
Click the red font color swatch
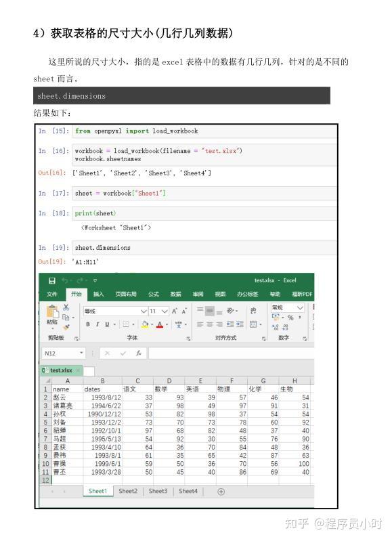pos(160,324)
